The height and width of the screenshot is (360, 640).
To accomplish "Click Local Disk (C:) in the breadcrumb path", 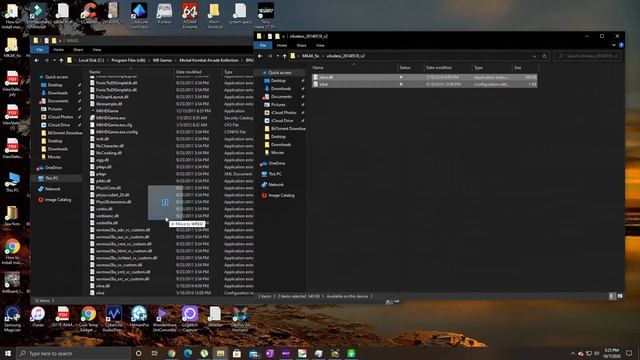I will 91,60.
